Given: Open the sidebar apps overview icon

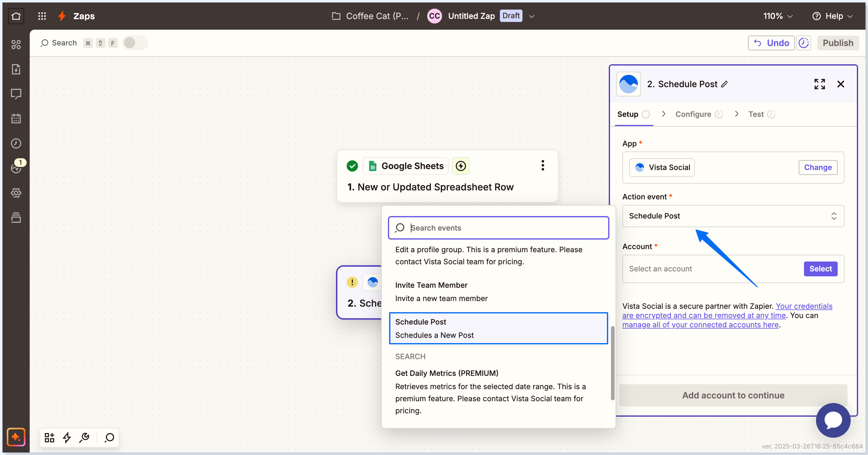Looking at the screenshot, I should tap(16, 44).
